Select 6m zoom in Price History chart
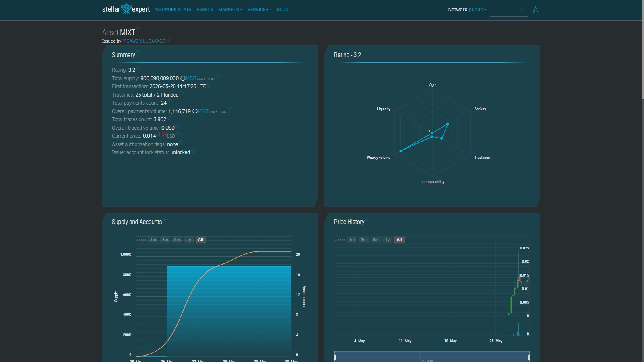The image size is (644, 362). point(376,240)
